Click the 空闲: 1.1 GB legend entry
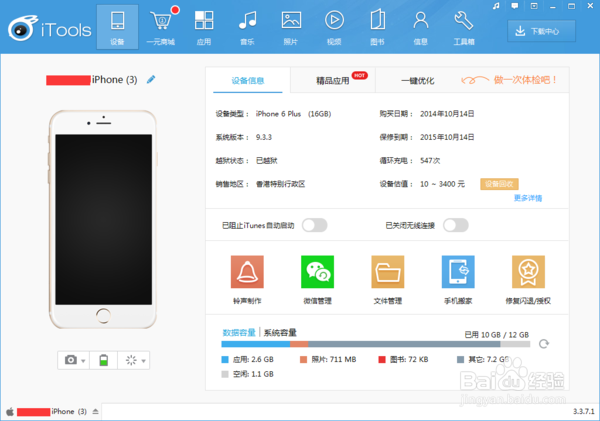Screen dimensions: 600x421 pyautogui.click(x=248, y=374)
